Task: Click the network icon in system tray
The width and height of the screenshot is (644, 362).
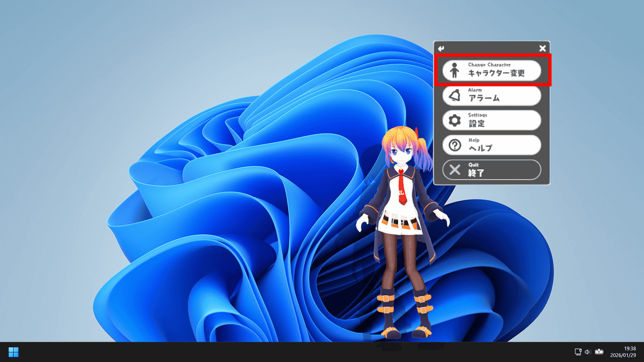Action: [x=578, y=352]
